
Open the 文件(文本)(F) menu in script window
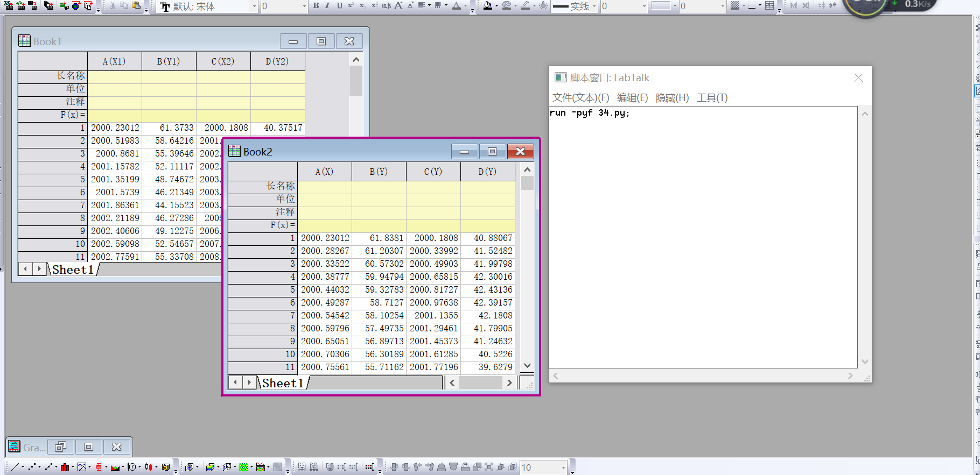(x=580, y=98)
